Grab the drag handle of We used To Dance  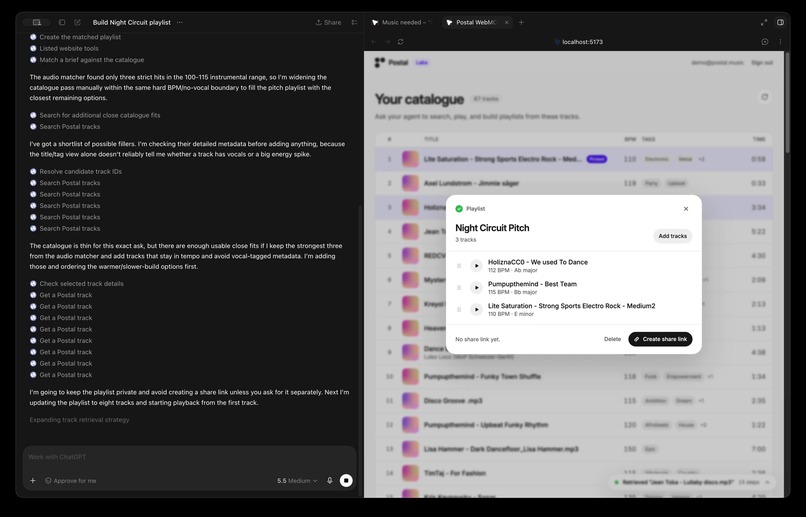point(459,266)
